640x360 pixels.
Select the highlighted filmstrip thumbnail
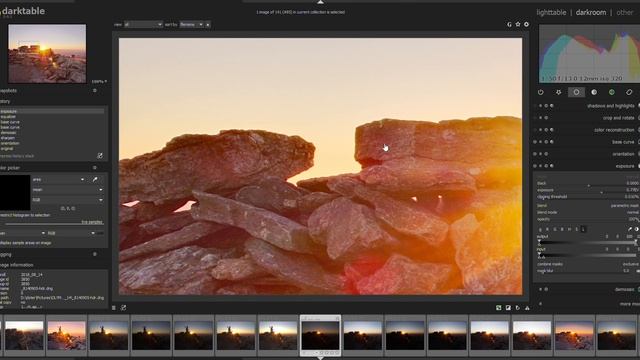tap(320, 336)
